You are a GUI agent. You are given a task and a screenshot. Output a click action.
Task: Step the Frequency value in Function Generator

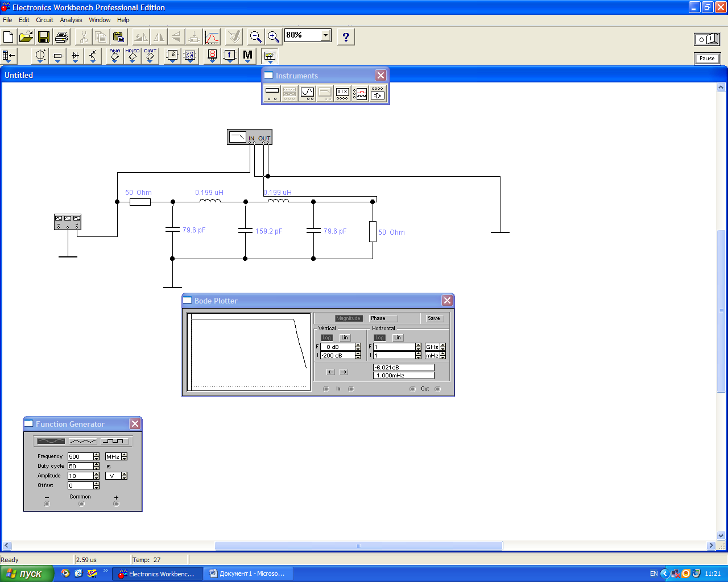pos(97,456)
